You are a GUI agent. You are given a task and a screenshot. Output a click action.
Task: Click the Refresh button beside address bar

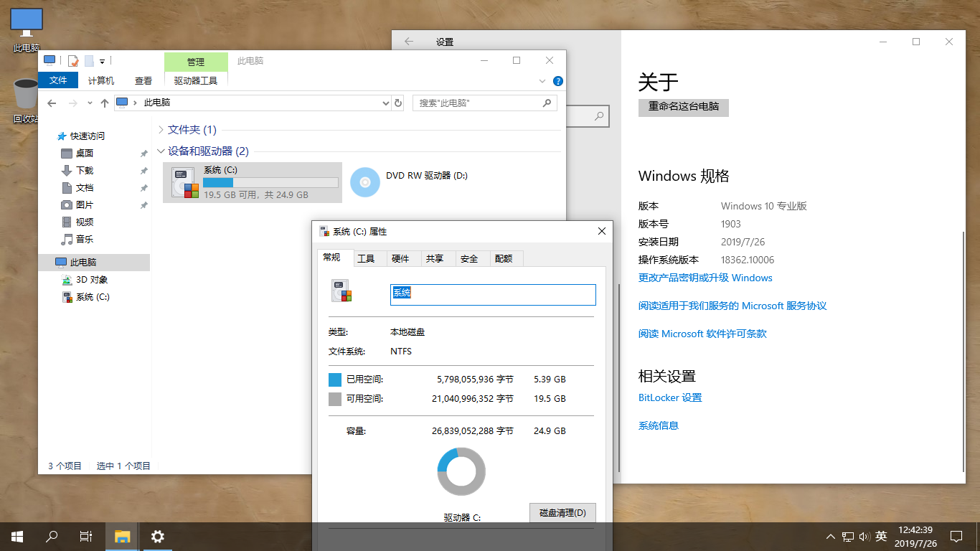[398, 103]
